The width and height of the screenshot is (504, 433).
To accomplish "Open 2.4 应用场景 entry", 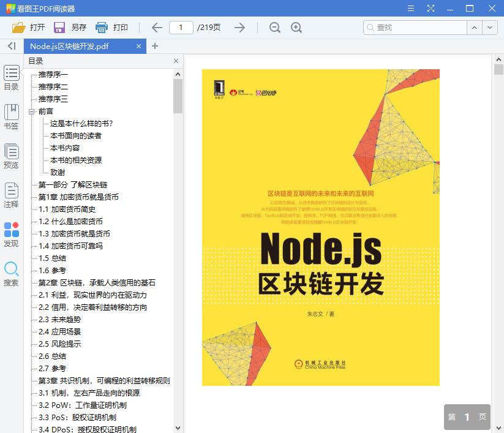I will point(60,332).
